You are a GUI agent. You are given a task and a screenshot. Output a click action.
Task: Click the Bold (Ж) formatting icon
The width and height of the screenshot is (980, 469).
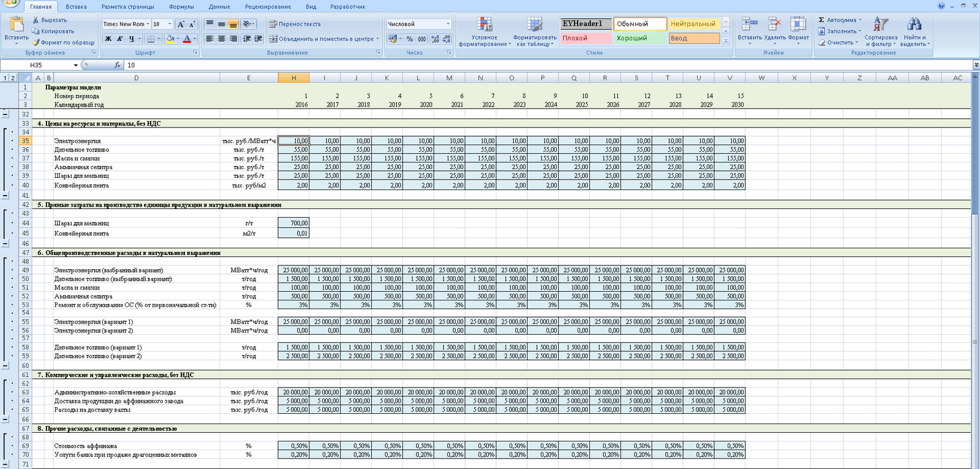(108, 39)
